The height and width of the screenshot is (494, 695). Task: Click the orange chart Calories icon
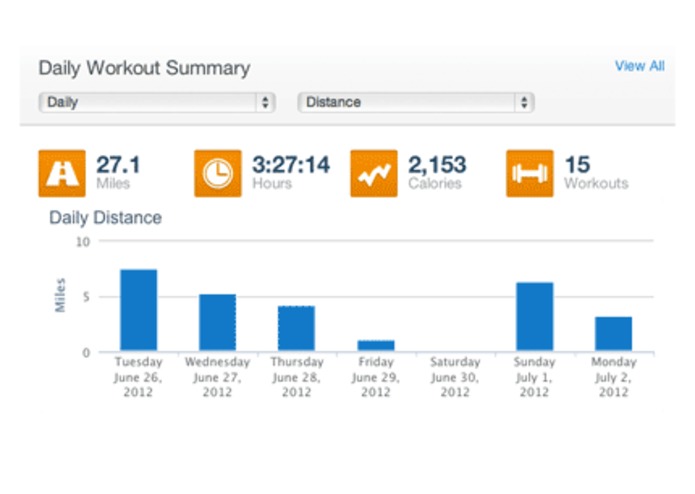point(374,173)
